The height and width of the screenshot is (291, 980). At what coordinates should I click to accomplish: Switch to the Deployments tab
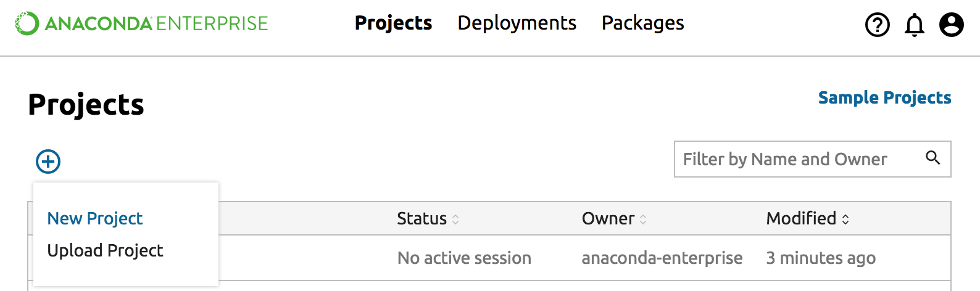tap(517, 23)
